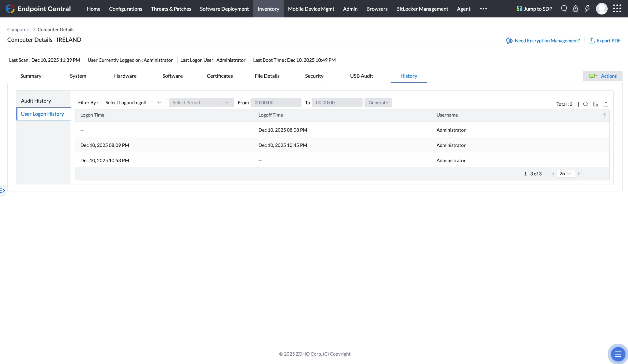
Task: Change rows per page from 25
Action: 566,174
